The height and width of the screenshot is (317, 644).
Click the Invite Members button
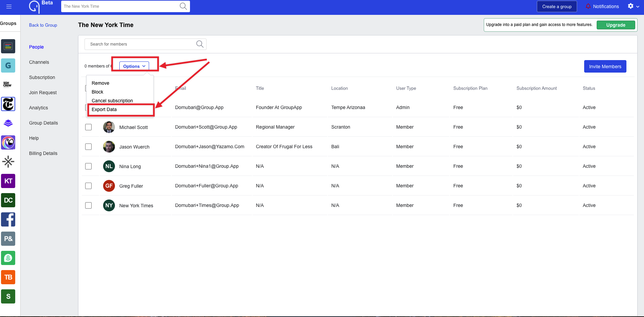tap(605, 67)
